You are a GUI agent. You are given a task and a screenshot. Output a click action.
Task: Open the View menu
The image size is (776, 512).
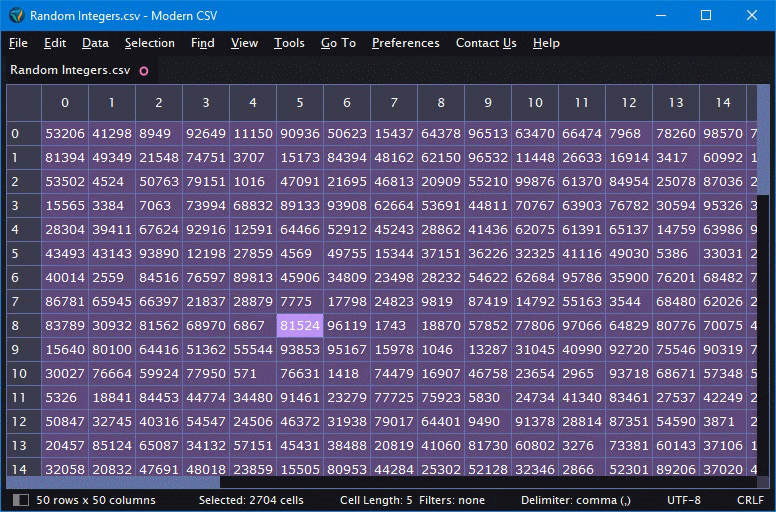pyautogui.click(x=244, y=43)
